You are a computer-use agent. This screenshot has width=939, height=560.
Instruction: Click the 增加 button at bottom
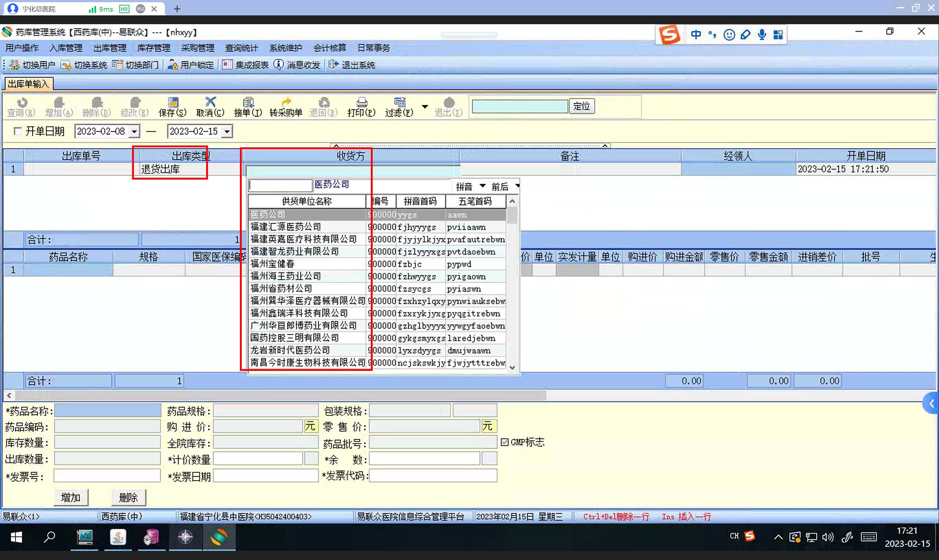click(x=70, y=497)
